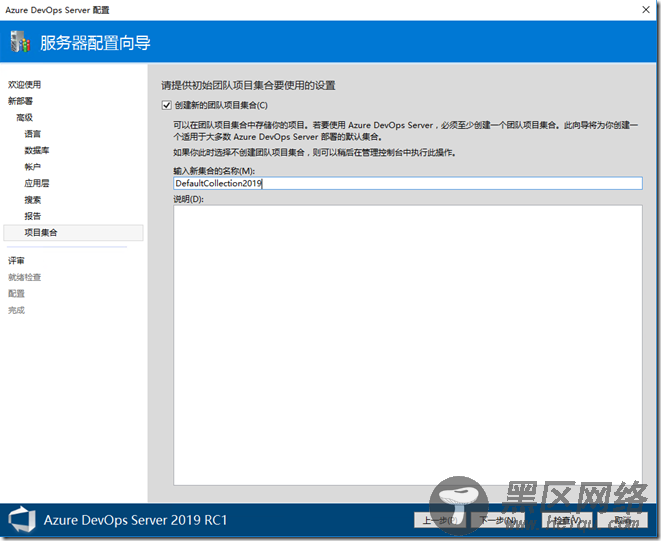Jump to the 评审 review step

pos(16,261)
